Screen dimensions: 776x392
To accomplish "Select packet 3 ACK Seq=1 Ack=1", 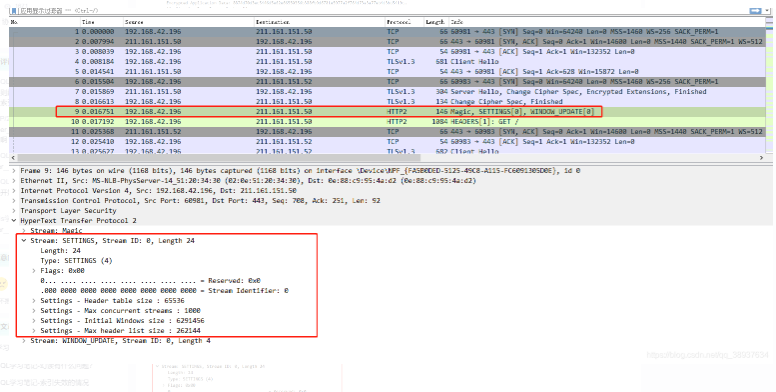I will [387, 51].
